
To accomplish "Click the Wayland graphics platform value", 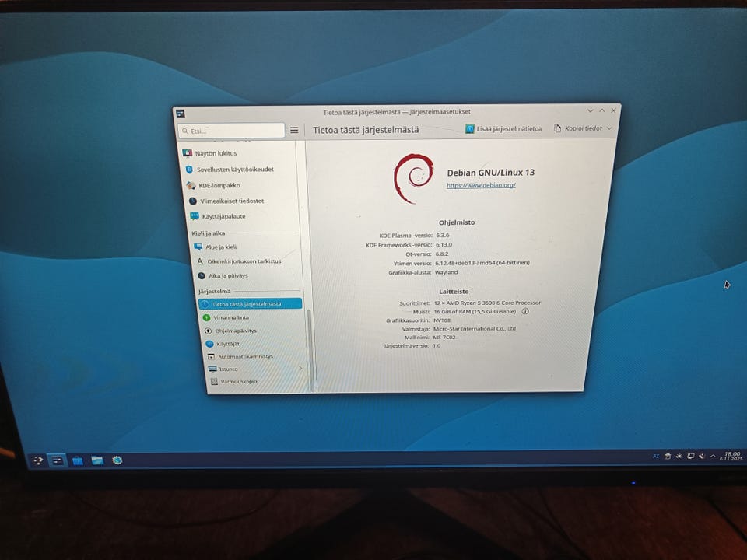I will click(x=446, y=272).
